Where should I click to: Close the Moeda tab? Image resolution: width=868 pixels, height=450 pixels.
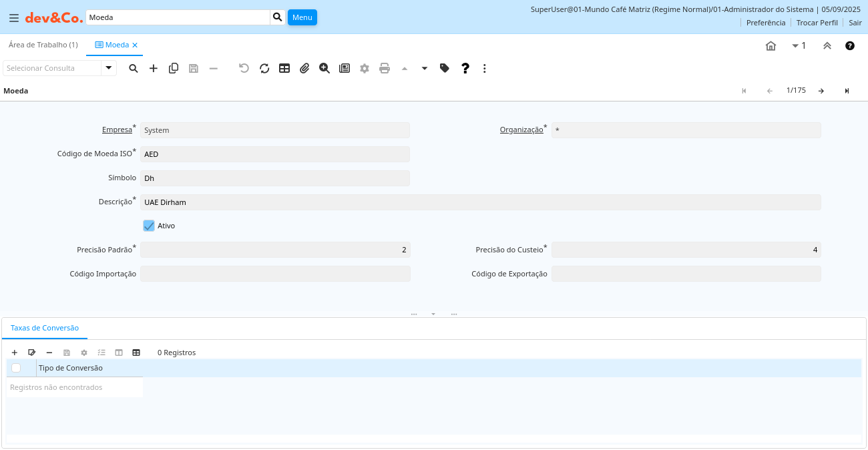click(x=135, y=45)
